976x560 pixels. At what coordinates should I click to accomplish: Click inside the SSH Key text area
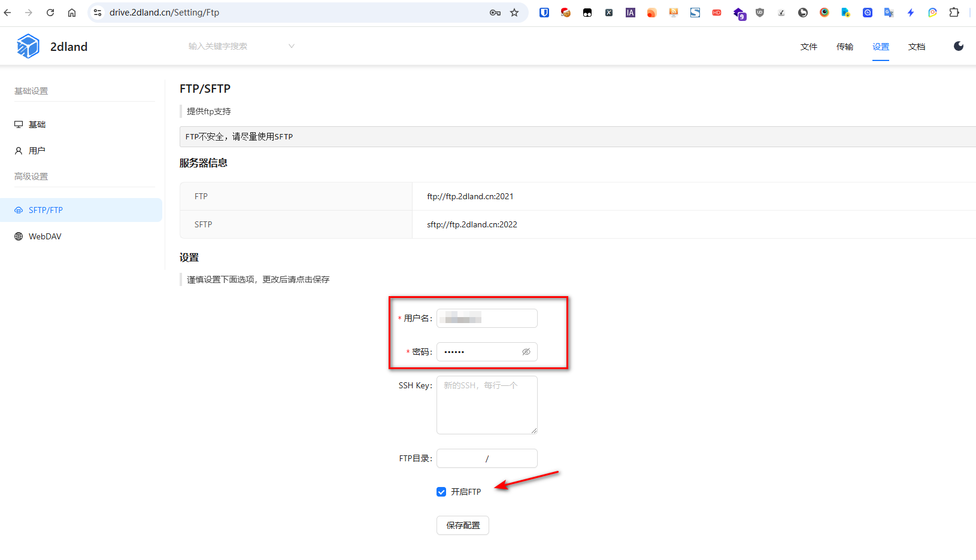pyautogui.click(x=486, y=405)
